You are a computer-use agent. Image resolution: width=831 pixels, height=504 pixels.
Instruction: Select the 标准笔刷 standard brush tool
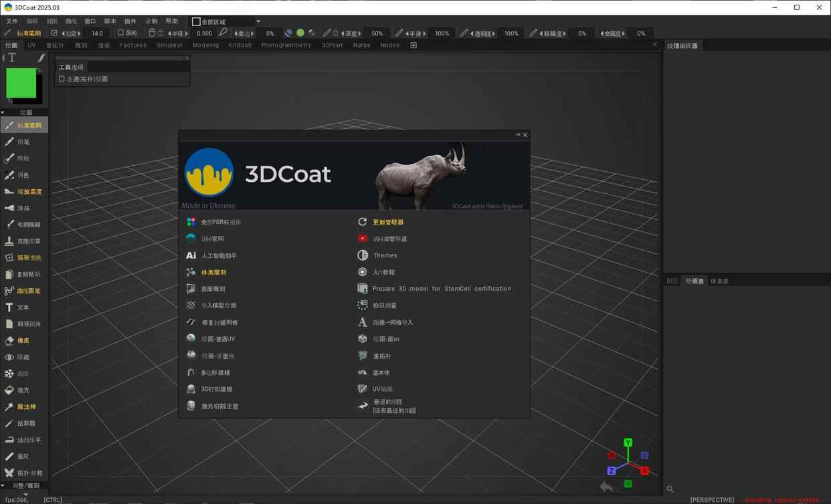coord(24,125)
